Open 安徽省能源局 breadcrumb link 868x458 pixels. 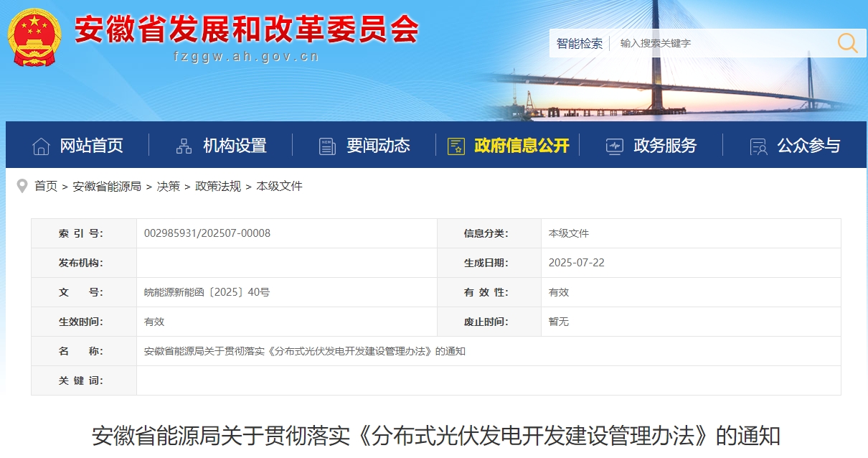[x=107, y=186]
